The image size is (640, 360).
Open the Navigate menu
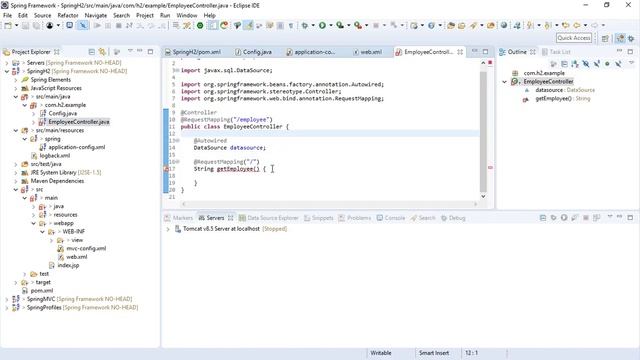point(96,15)
